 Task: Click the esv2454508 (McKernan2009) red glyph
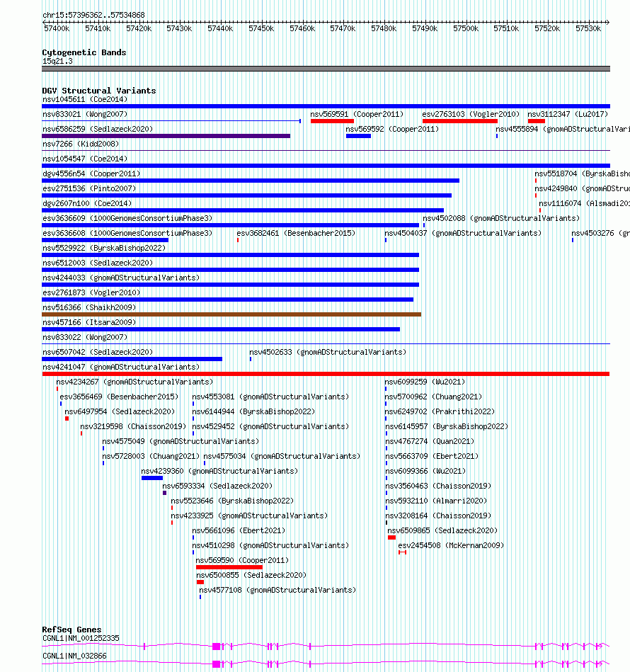(402, 552)
